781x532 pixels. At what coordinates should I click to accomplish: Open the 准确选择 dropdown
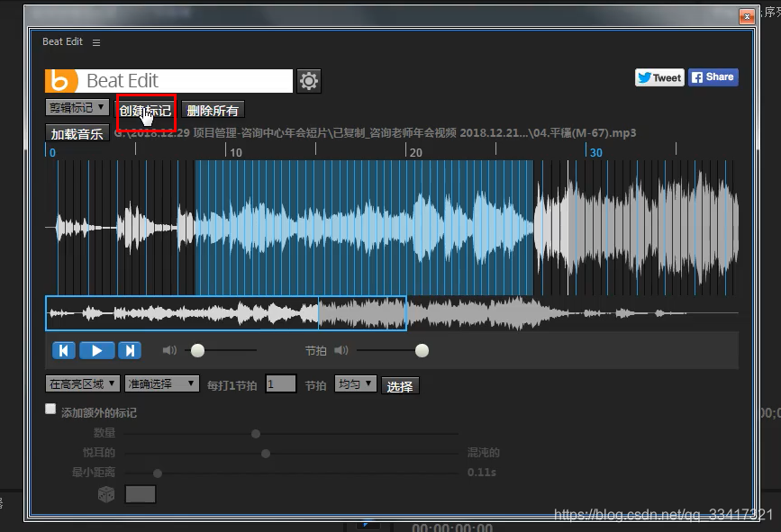click(x=162, y=383)
